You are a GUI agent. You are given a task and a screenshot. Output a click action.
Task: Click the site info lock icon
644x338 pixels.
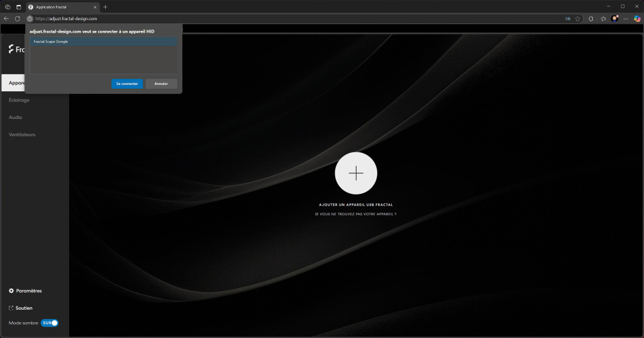click(30, 19)
